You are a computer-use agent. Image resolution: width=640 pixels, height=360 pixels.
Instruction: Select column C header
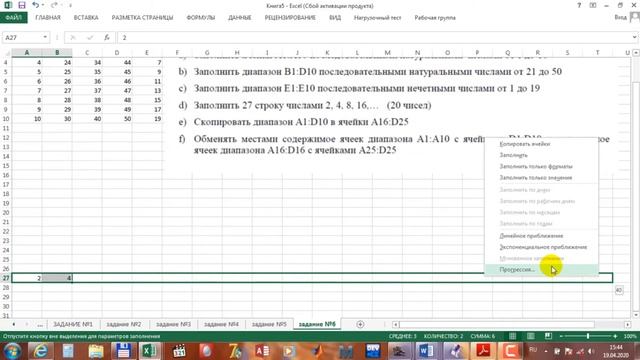pyautogui.click(x=87, y=53)
